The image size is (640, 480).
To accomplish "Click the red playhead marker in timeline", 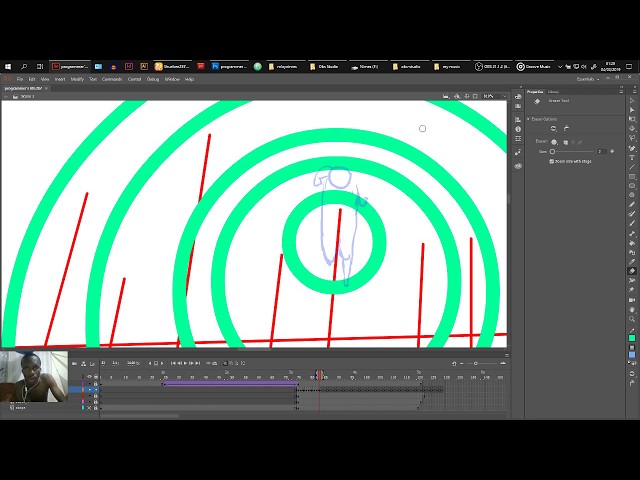I will point(320,374).
